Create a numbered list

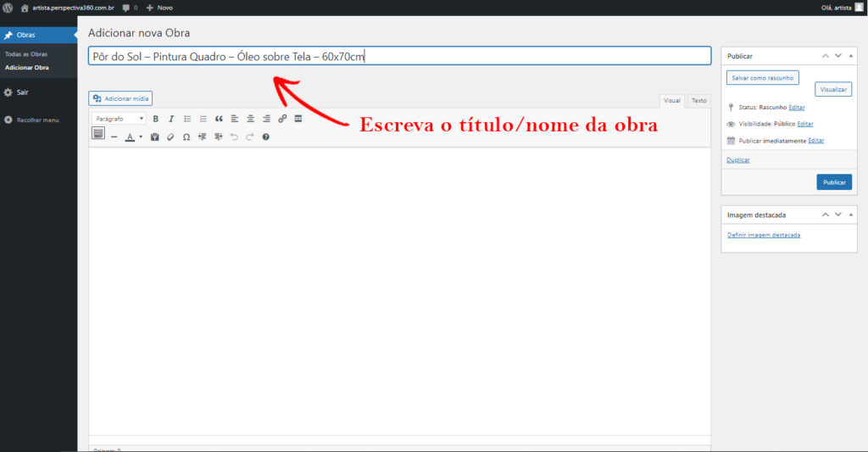203,119
